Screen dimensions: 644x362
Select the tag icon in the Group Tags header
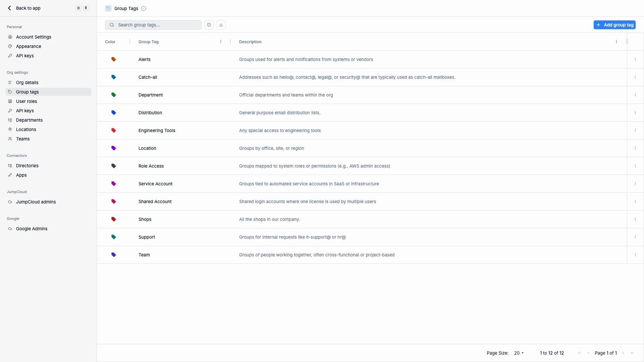click(108, 8)
